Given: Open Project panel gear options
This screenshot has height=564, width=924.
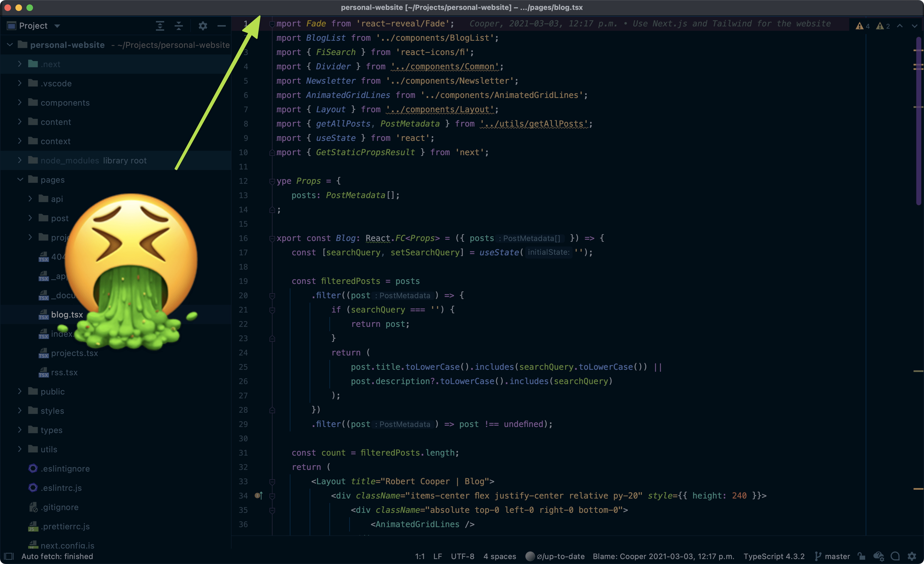Looking at the screenshot, I should (x=203, y=26).
